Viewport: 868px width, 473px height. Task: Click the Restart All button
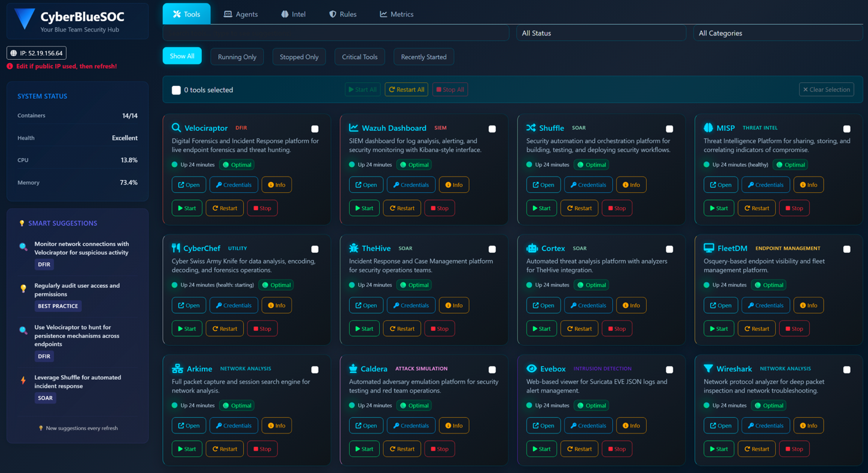pyautogui.click(x=406, y=89)
